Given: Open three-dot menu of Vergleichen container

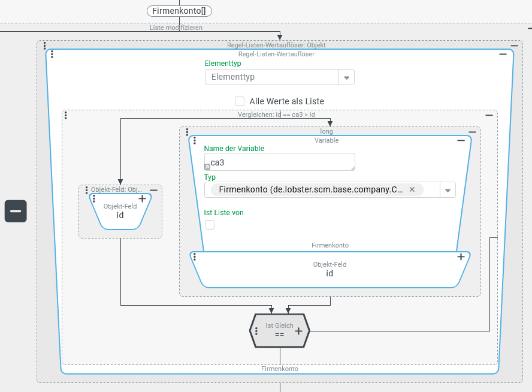Looking at the screenshot, I should pos(65,115).
